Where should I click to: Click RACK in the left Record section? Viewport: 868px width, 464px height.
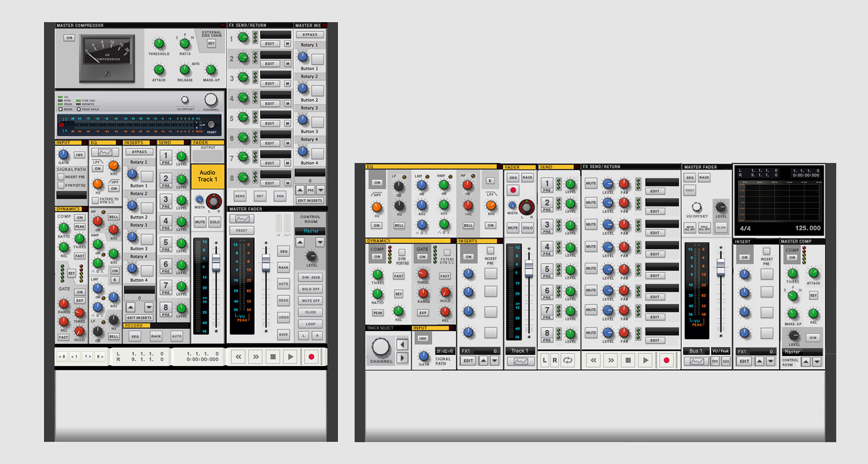coord(156,336)
